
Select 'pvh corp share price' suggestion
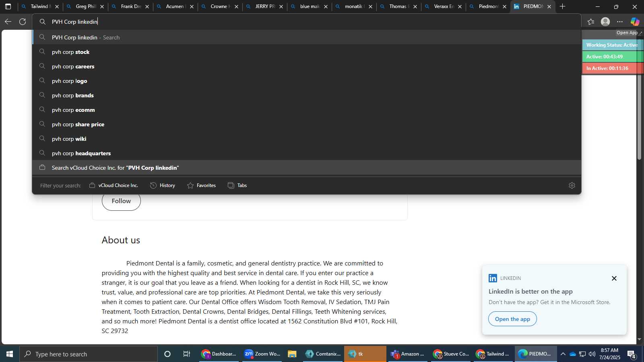pyautogui.click(x=307, y=124)
